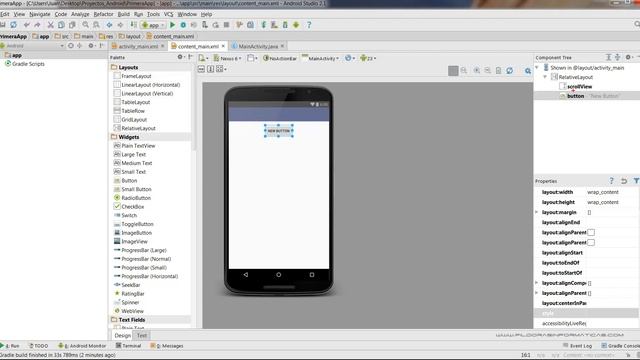Open Gradle Scripts in project tree
640x360 pixels.
coord(28,64)
